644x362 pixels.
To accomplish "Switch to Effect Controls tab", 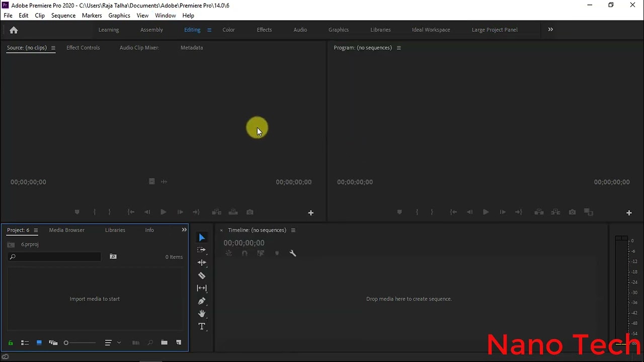I will click(83, 48).
